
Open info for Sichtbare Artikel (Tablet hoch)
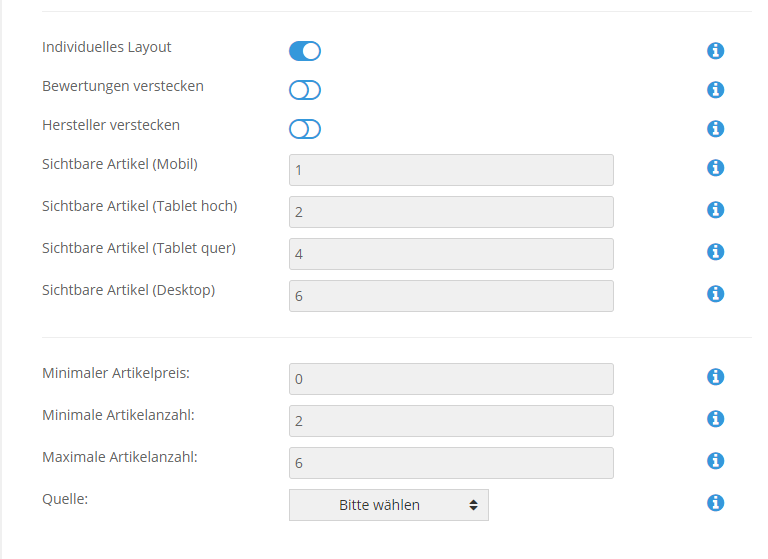(715, 210)
